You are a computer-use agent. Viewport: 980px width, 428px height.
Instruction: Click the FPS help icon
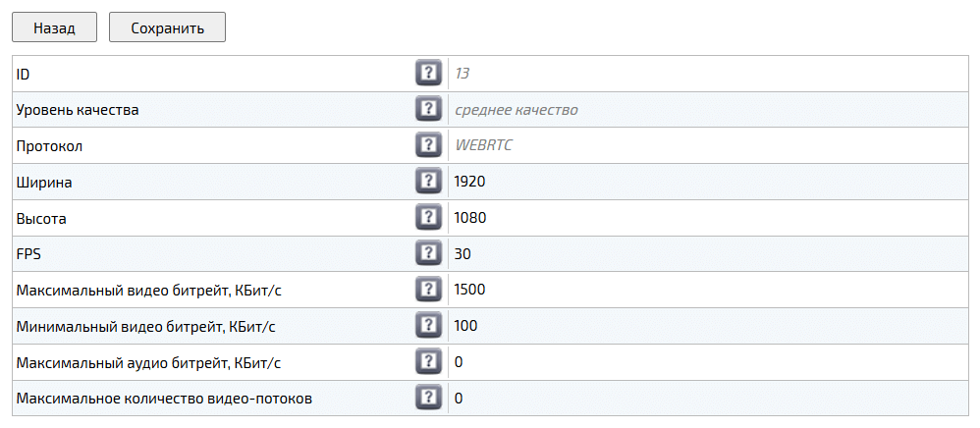click(427, 253)
